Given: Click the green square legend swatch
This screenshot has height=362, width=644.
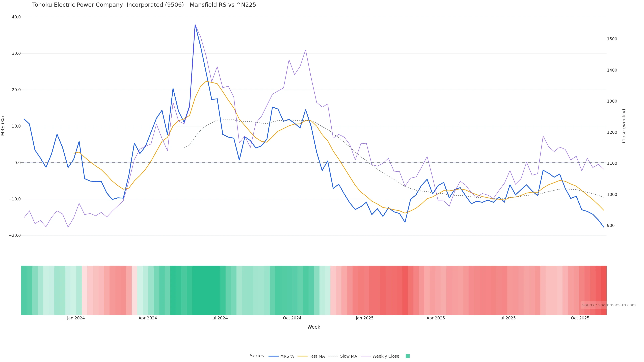Looking at the screenshot, I should coord(408,356).
